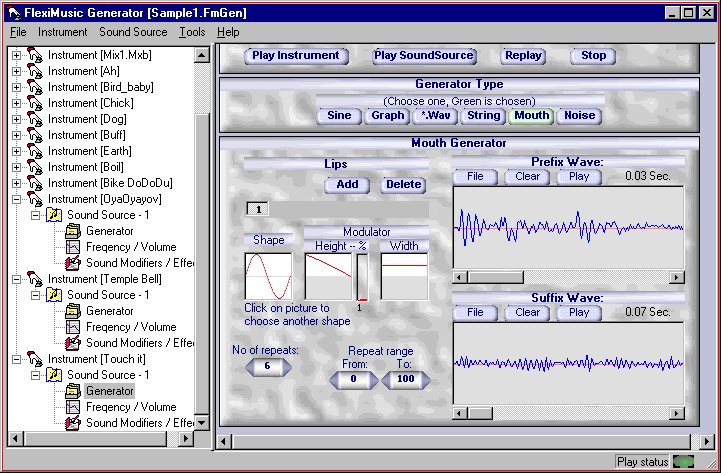This screenshot has width=721, height=473.
Task: Collapse Sound Source - 1 under Touch it
Action: pos(35,376)
